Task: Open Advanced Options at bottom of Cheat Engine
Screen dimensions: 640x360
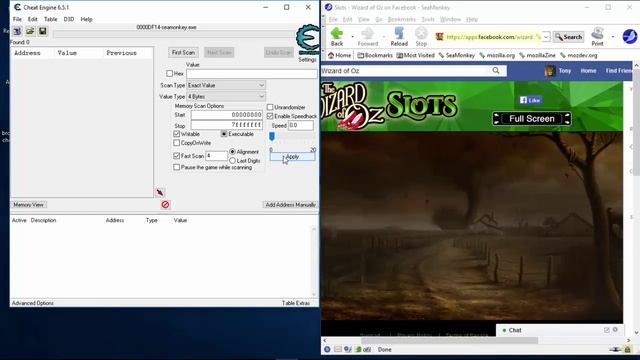Action: click(33, 303)
